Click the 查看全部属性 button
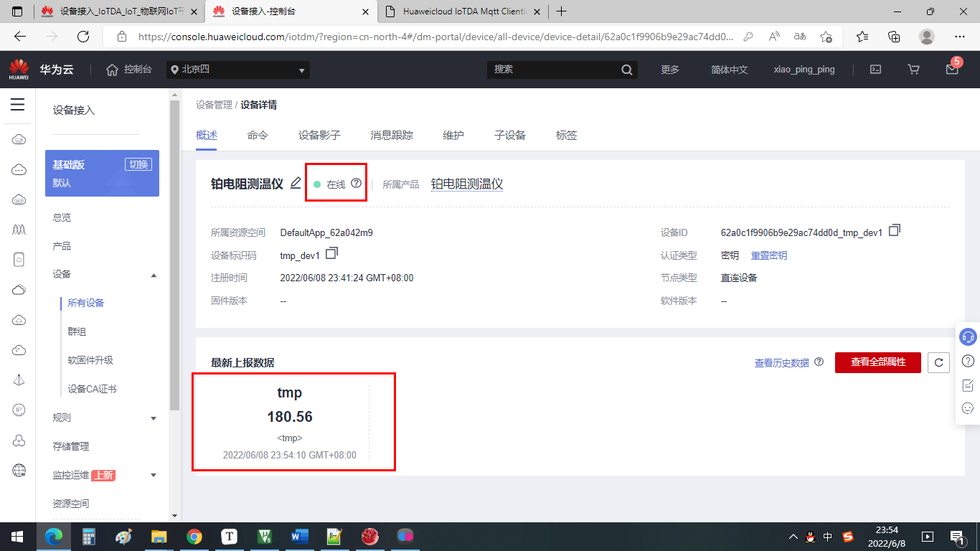 (x=878, y=362)
